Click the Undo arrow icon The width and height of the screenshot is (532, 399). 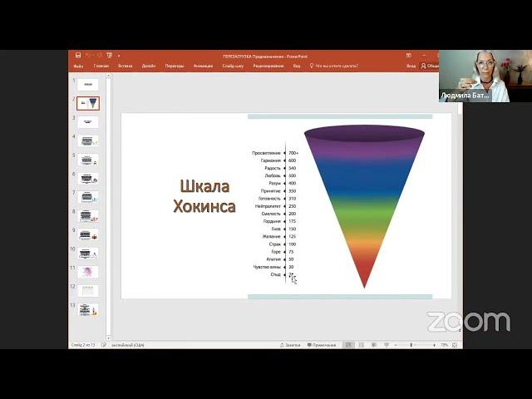click(x=89, y=56)
